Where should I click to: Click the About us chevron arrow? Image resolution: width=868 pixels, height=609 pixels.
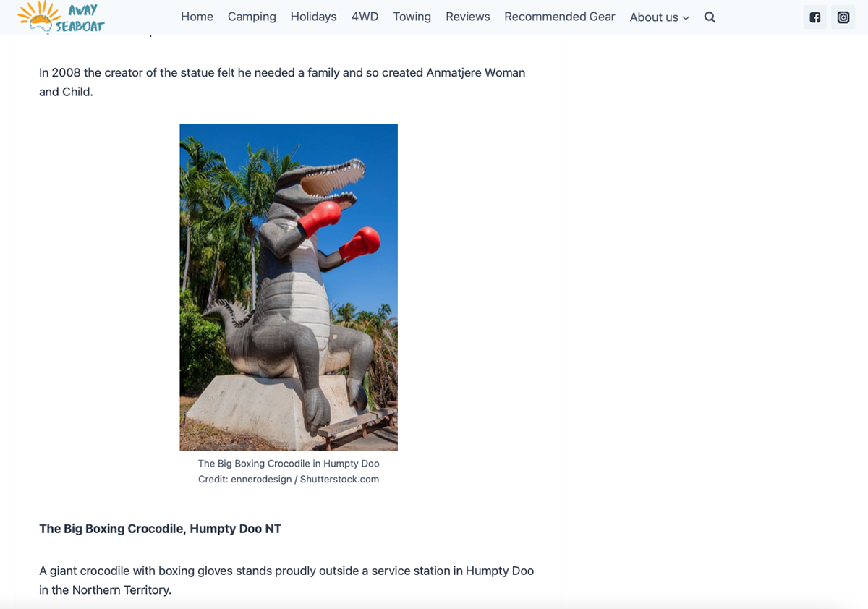(686, 18)
